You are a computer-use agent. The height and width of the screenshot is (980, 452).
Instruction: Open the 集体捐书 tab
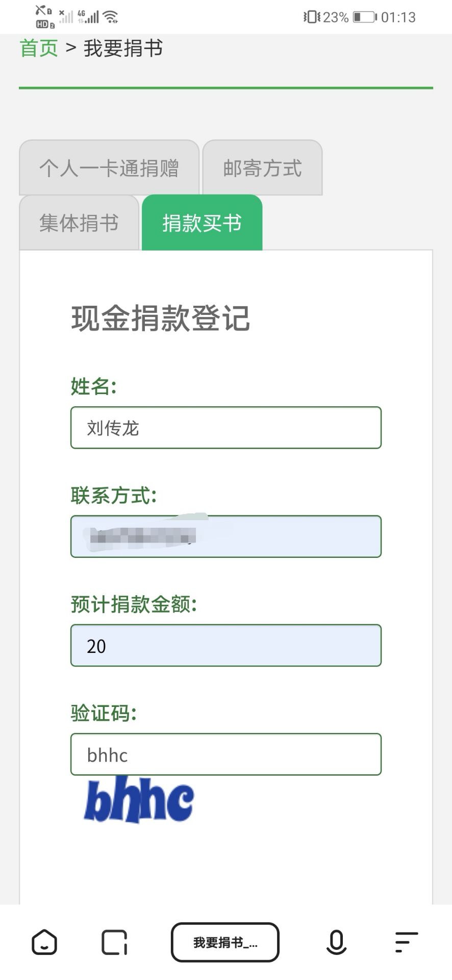click(x=79, y=223)
